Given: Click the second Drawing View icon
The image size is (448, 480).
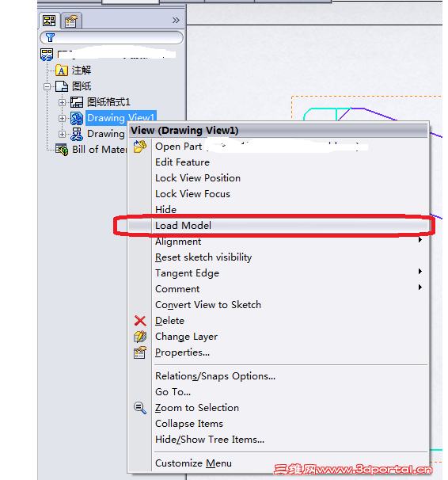Looking at the screenshot, I should 77,134.
